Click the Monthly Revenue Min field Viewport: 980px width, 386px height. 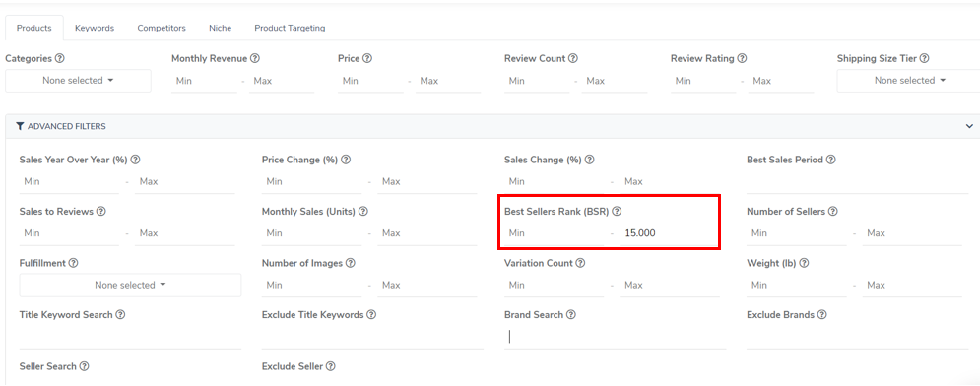[x=205, y=81]
